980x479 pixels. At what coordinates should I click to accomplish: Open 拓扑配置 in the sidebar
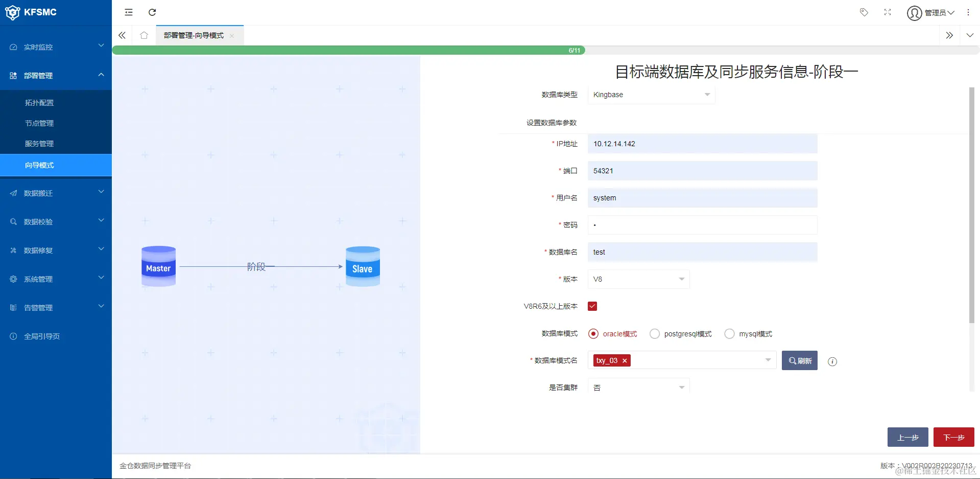coord(39,103)
